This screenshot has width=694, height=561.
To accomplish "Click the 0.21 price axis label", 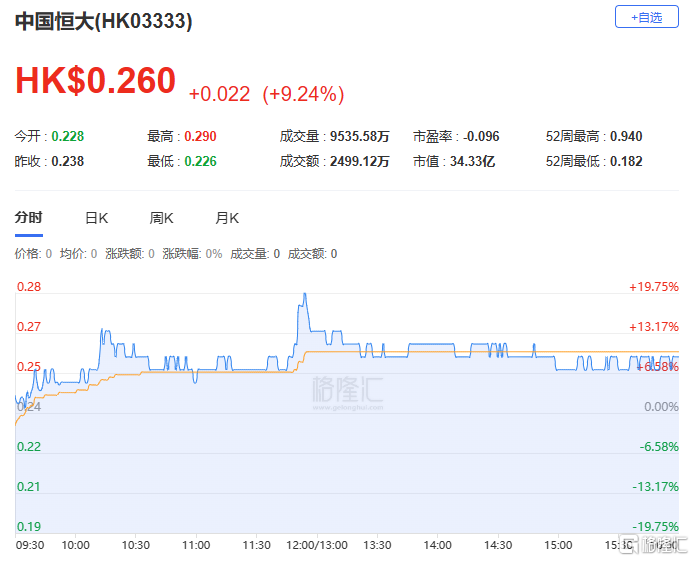I will [x=29, y=487].
